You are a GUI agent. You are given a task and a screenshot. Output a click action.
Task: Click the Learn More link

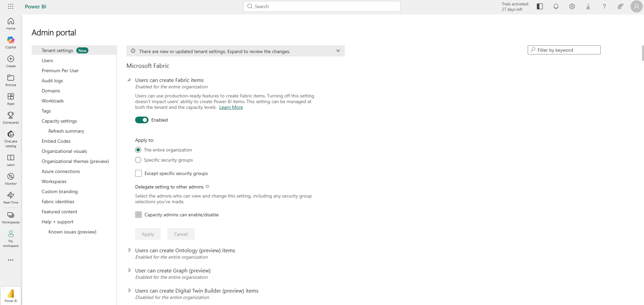tap(231, 107)
